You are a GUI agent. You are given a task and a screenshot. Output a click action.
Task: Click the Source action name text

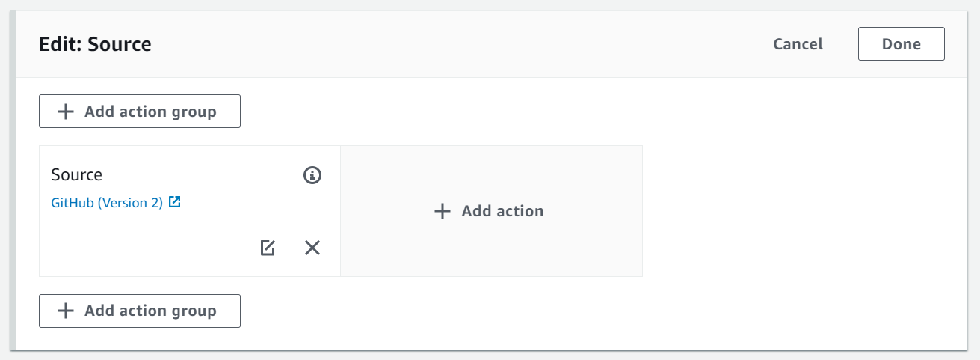point(77,175)
